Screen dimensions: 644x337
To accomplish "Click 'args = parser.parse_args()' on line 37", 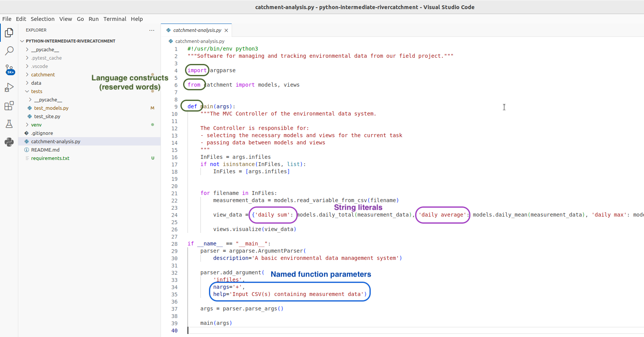I will (x=242, y=309).
